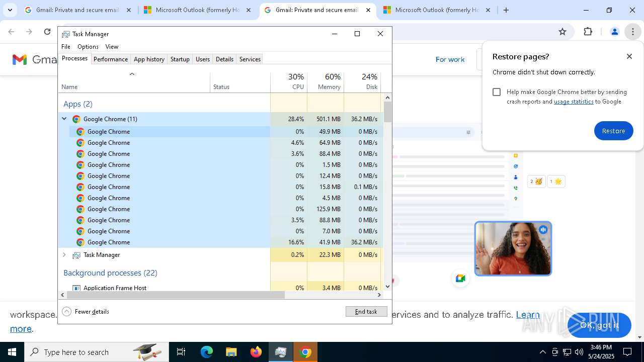The height and width of the screenshot is (362, 644).
Task: Sort by the CPU column header
Action: click(289, 81)
